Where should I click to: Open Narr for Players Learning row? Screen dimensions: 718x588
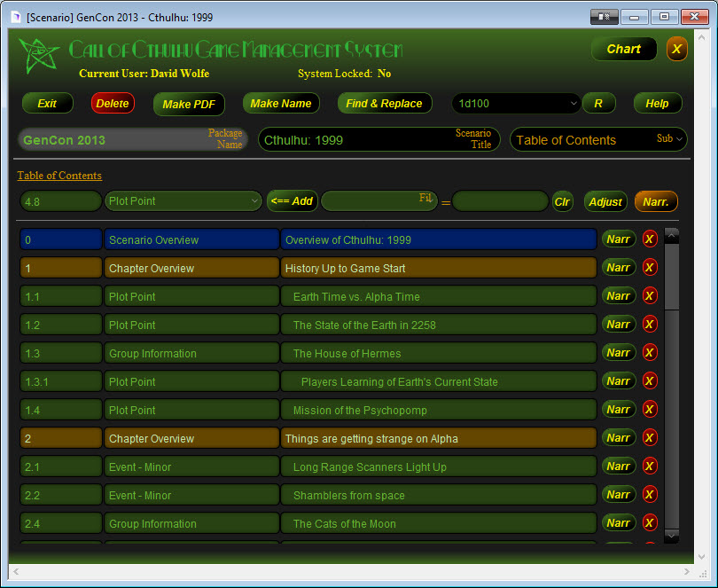tap(619, 380)
